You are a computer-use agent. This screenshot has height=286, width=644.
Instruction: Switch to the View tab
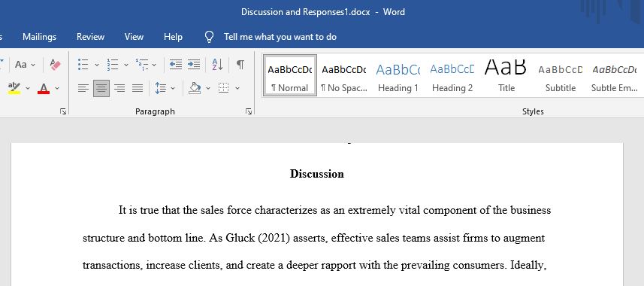click(134, 37)
